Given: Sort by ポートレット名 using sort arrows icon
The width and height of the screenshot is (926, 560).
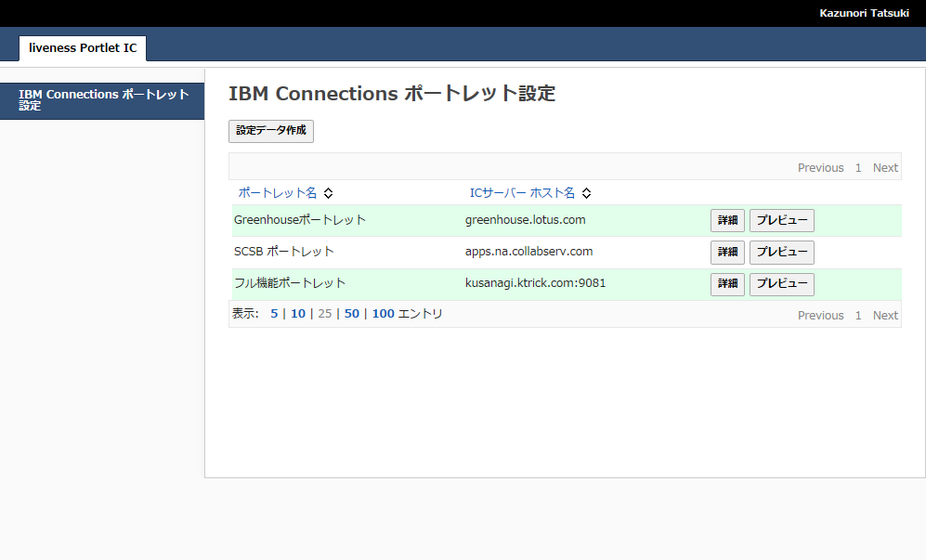Looking at the screenshot, I should [x=329, y=193].
